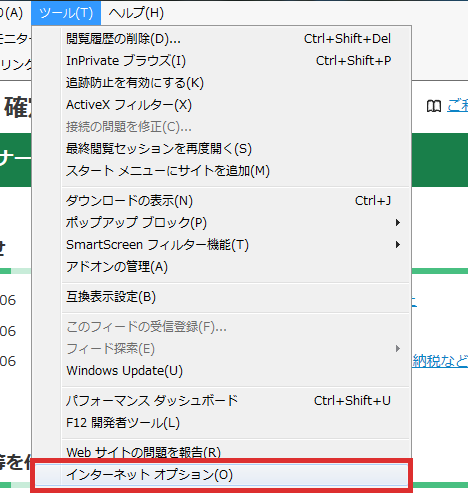Open the ヘルプ(H) menu
The height and width of the screenshot is (502, 468).
(x=136, y=13)
